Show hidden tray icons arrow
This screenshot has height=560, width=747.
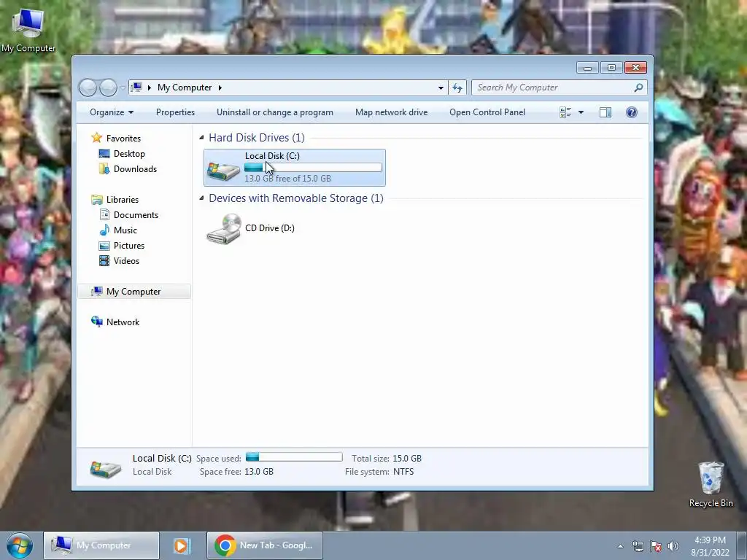pos(620,547)
